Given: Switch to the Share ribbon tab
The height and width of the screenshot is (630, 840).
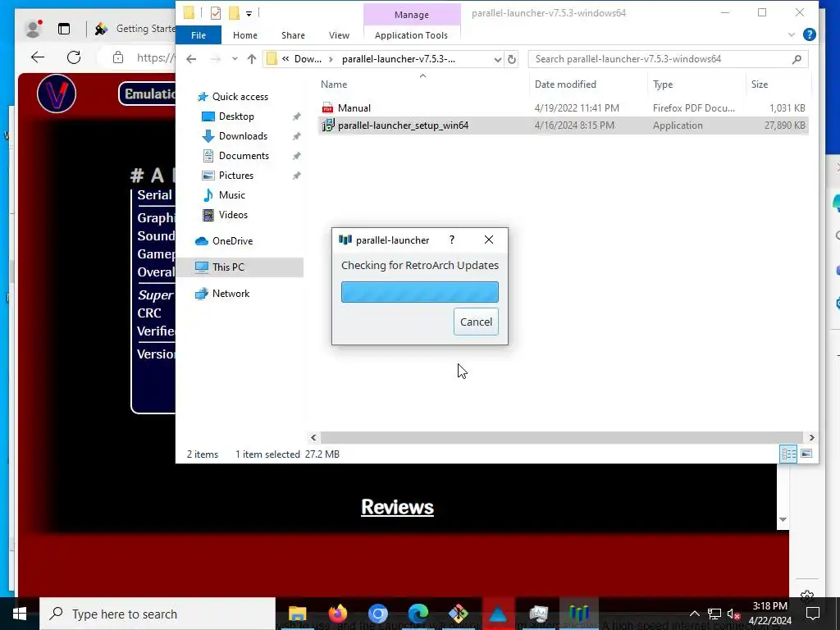Looking at the screenshot, I should pyautogui.click(x=293, y=35).
